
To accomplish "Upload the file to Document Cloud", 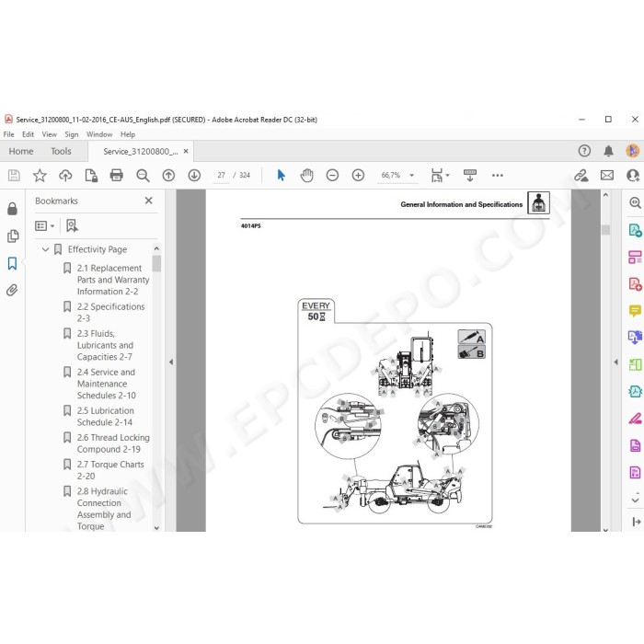I will [x=65, y=176].
